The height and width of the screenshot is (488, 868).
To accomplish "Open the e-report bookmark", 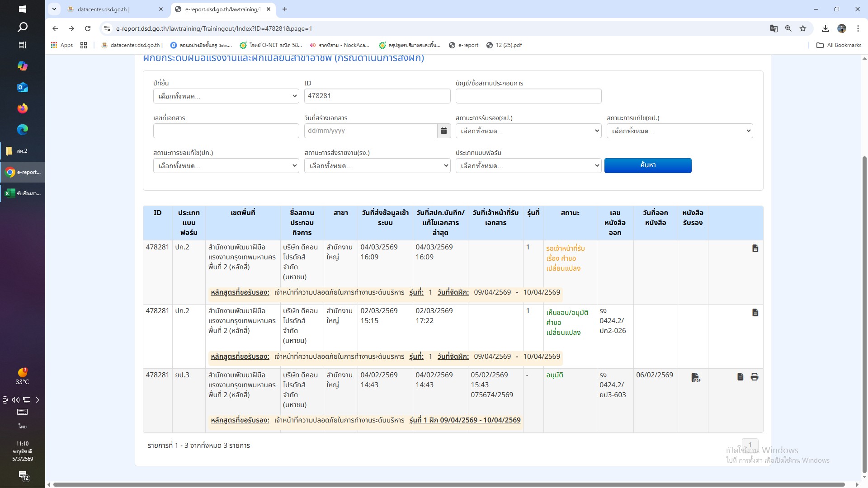I will 463,45.
